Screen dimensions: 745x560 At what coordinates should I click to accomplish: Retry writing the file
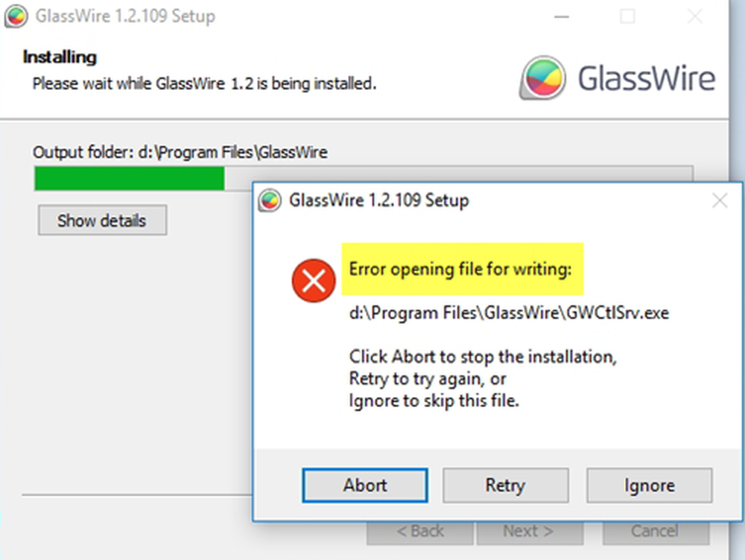pos(506,485)
